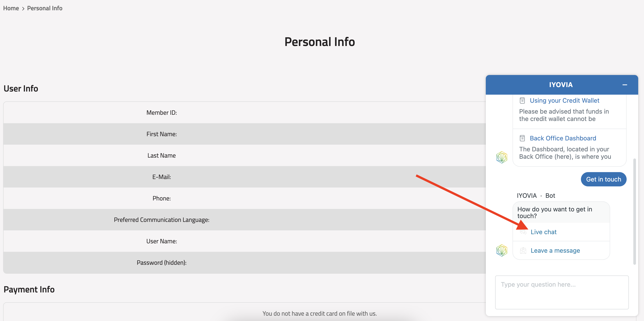The image size is (644, 321).
Task: Click the chat bubble icon next to Live chat
Action: (523, 232)
